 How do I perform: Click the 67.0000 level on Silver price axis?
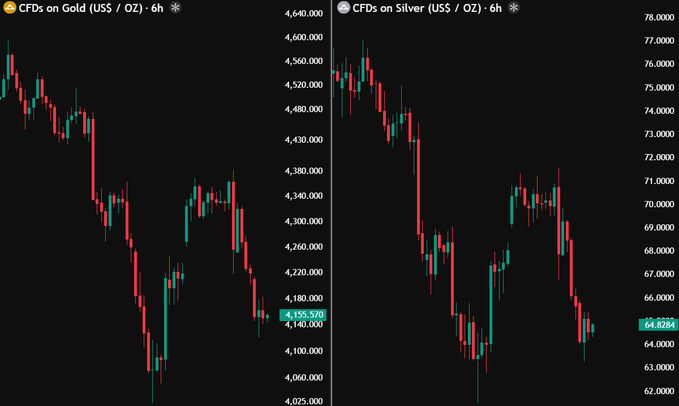[659, 274]
